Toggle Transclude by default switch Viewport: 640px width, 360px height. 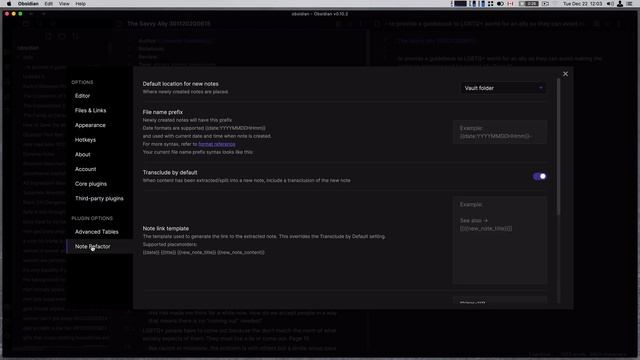tap(539, 176)
